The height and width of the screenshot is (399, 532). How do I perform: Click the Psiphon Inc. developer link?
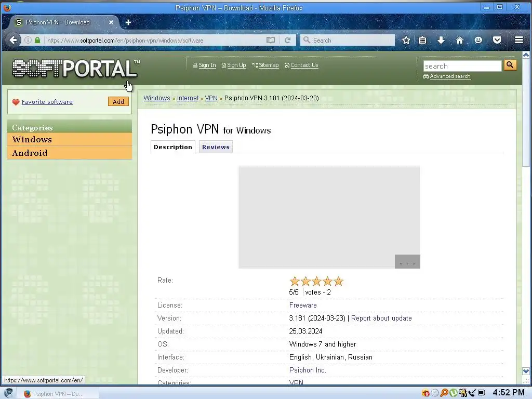point(308,370)
